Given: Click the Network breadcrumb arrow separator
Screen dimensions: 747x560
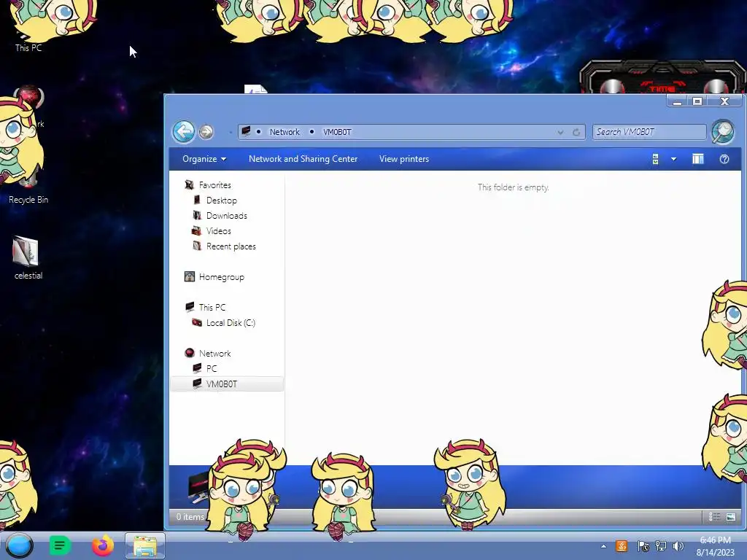Looking at the screenshot, I should pos(259,132).
